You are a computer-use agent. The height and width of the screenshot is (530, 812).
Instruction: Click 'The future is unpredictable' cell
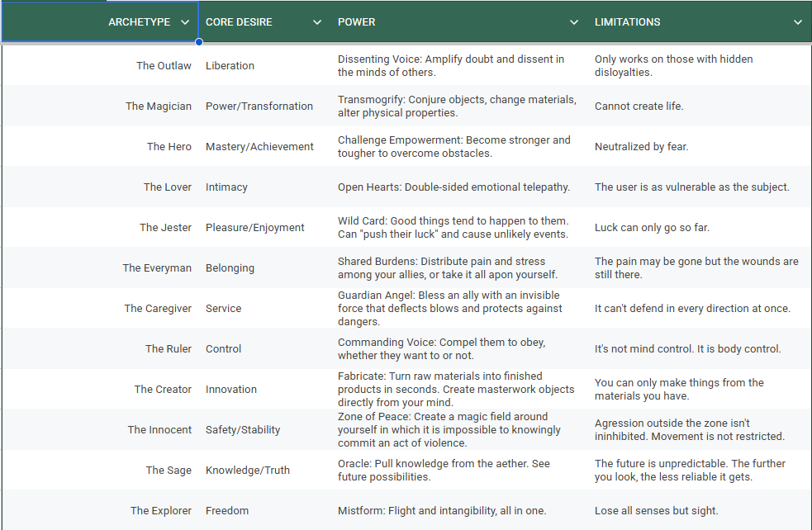click(700, 470)
